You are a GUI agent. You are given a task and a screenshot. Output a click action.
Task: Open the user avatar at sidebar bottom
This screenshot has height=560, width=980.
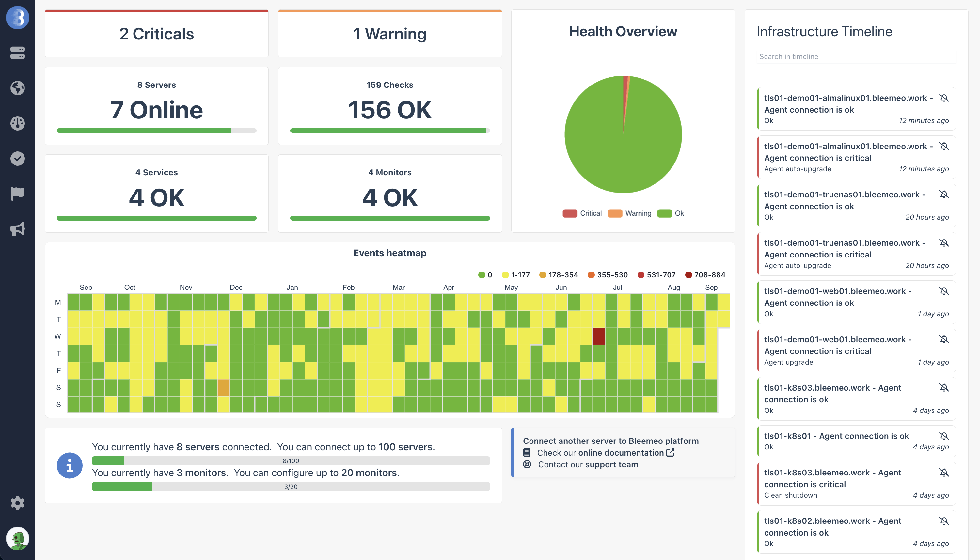point(18,538)
